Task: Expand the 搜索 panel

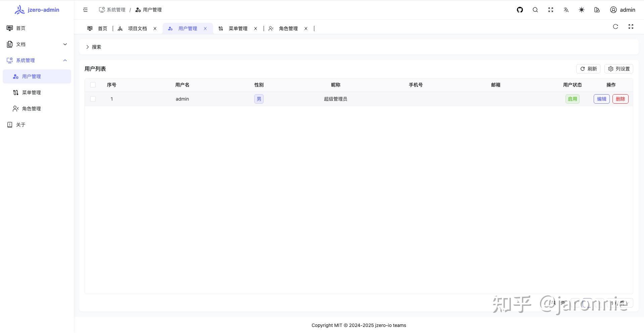Action: click(94, 47)
